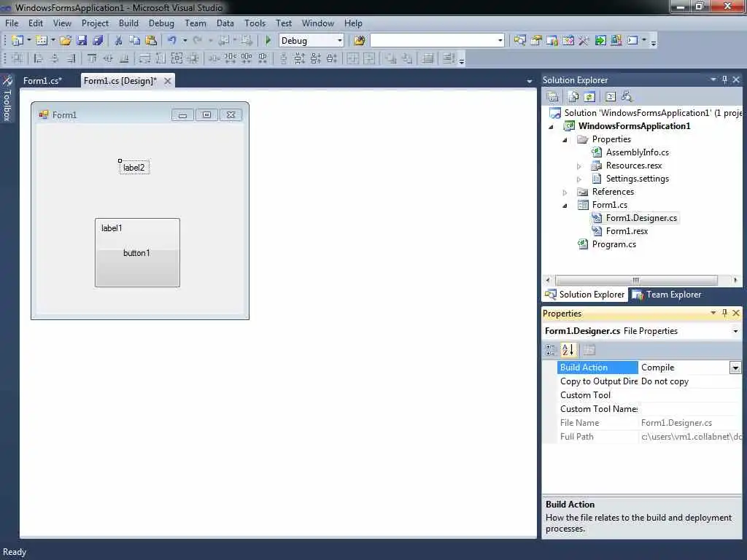Open the Properties Window toolbar icon
747x560 pixels.
point(536,41)
